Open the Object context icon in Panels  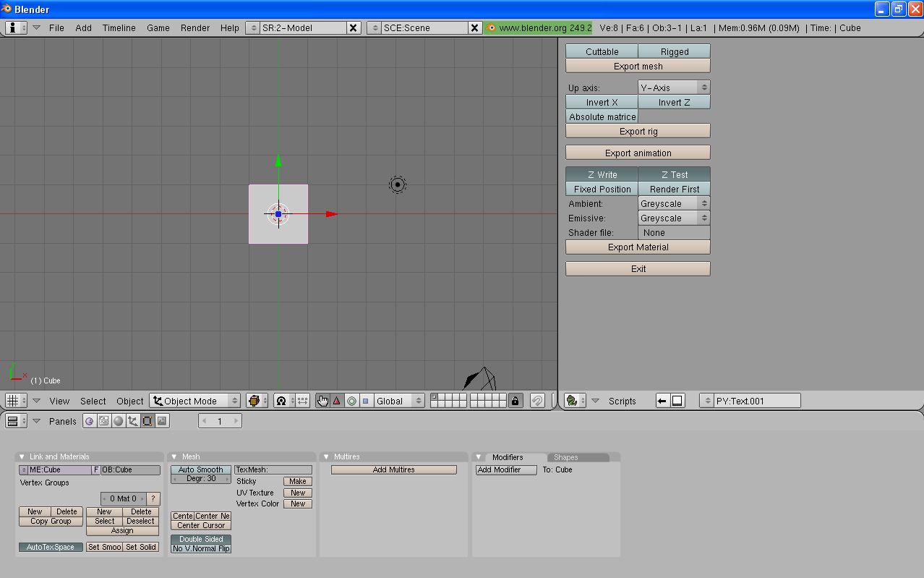tap(133, 421)
